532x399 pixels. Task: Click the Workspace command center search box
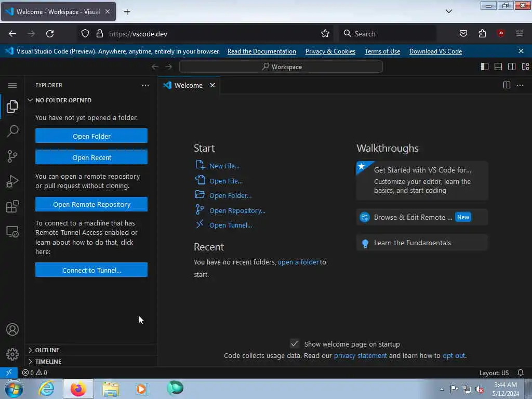[281, 66]
